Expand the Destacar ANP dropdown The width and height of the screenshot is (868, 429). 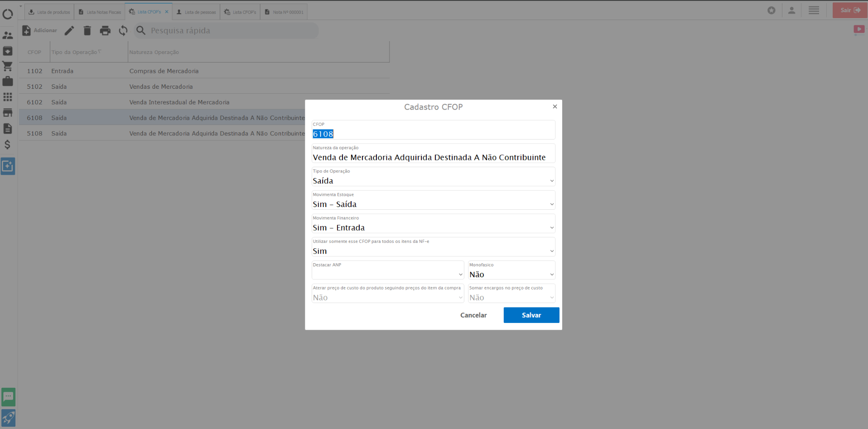tap(388, 275)
